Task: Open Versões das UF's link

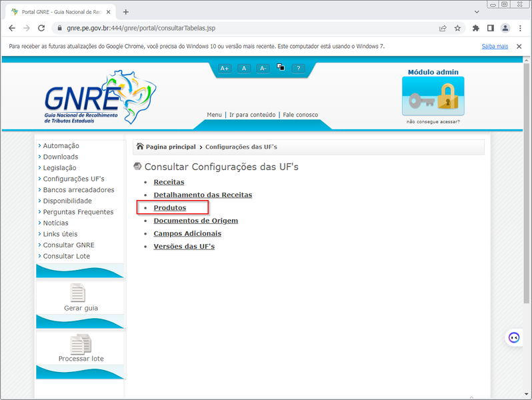Action: [x=184, y=246]
